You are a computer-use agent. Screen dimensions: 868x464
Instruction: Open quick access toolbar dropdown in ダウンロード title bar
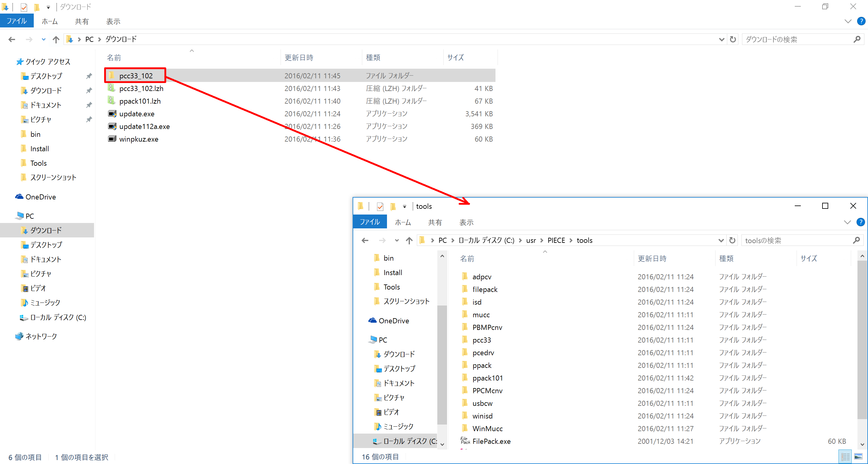[x=48, y=7]
